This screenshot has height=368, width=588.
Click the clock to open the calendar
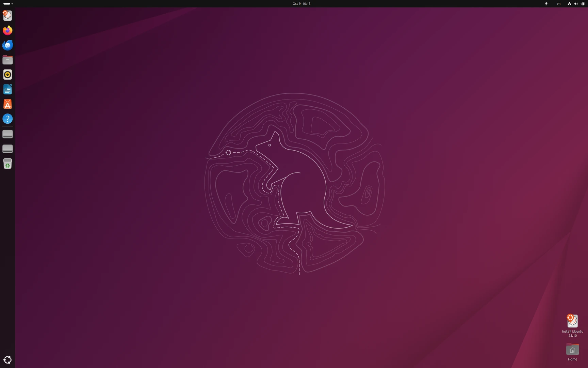click(301, 3)
